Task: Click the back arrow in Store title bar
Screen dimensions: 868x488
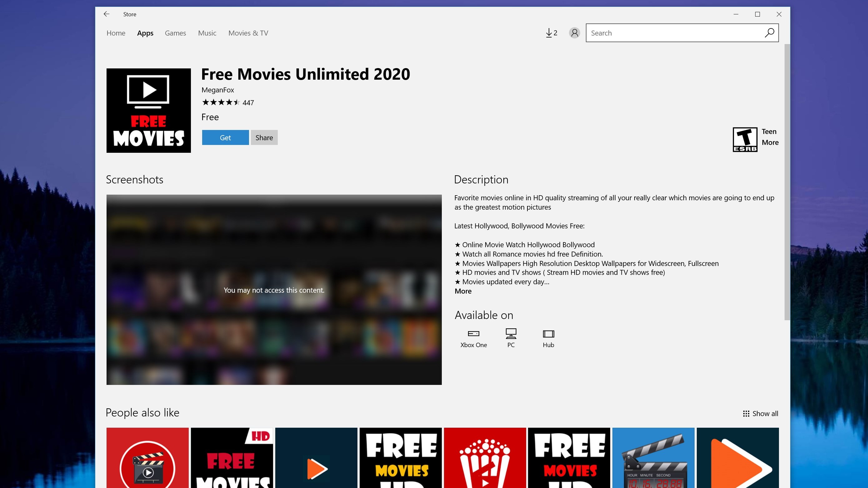Action: [107, 14]
